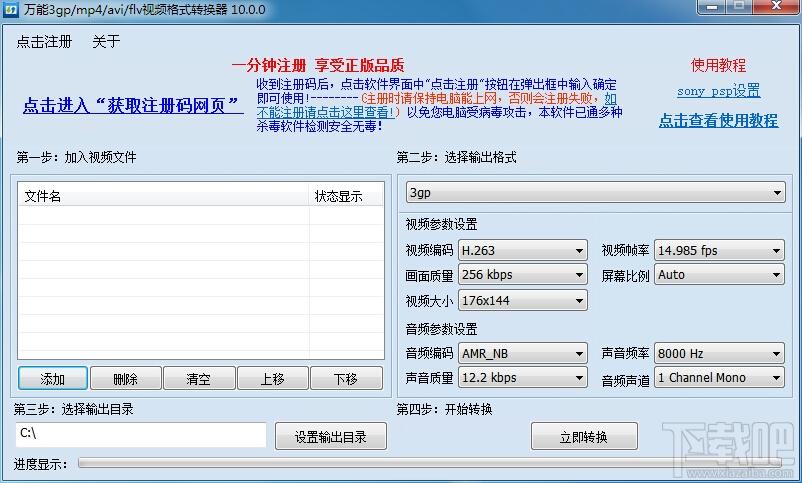The width and height of the screenshot is (802, 483).
Task: Open the H.263 video codec dropdown
Action: click(x=522, y=250)
